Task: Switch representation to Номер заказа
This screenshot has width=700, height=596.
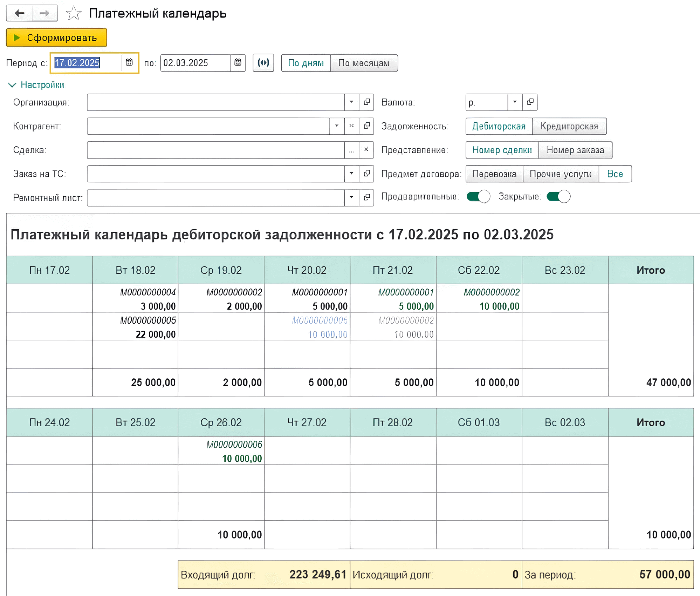Action: click(x=575, y=150)
